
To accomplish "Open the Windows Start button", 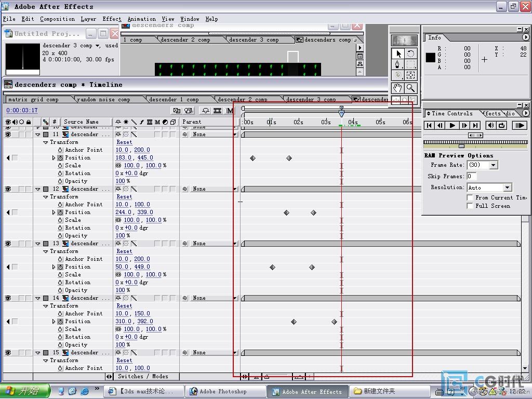I will (25, 391).
